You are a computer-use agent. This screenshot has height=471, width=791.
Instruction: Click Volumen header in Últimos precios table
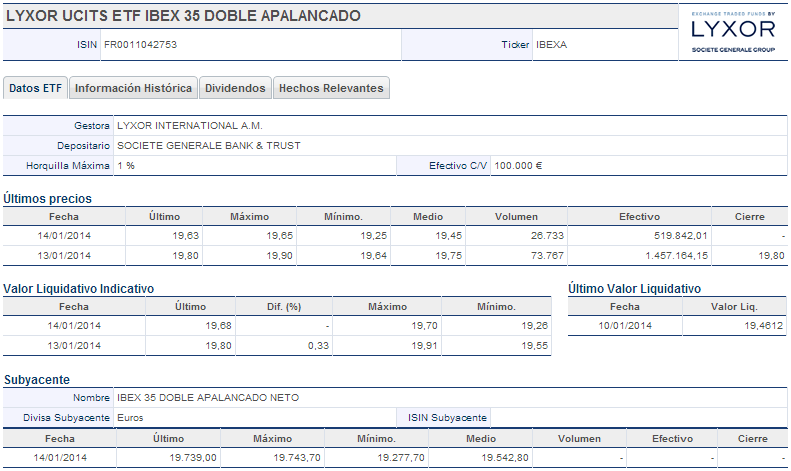[516, 216]
